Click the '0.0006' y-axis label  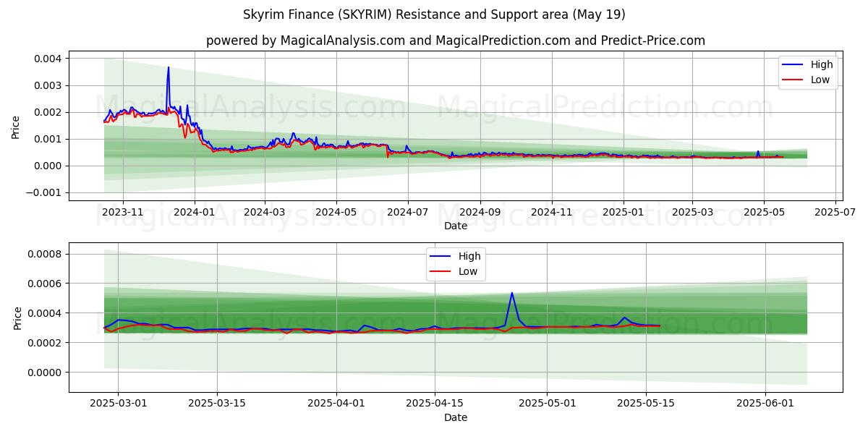(x=46, y=284)
